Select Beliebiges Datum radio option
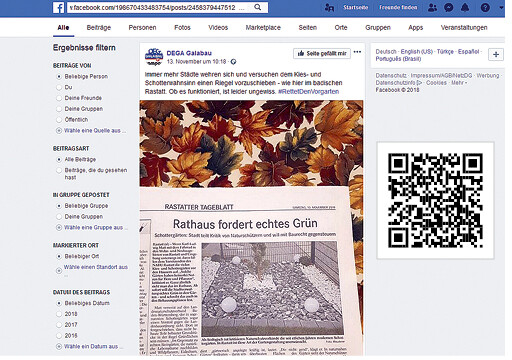 59,303
